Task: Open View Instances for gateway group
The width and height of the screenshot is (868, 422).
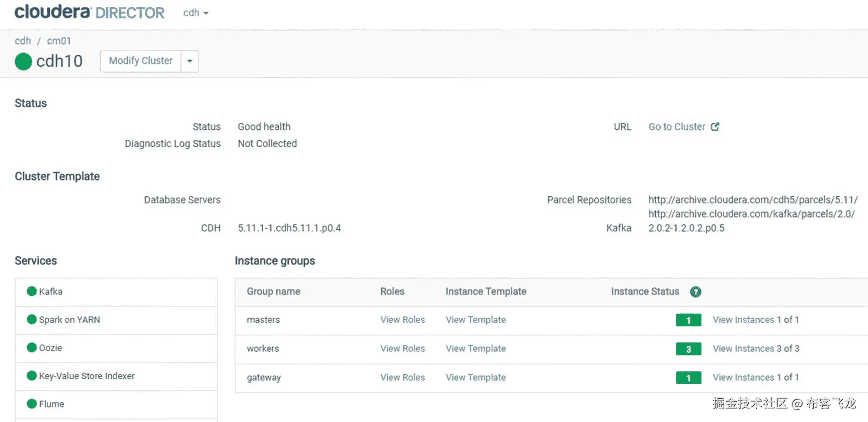Action: (x=743, y=377)
